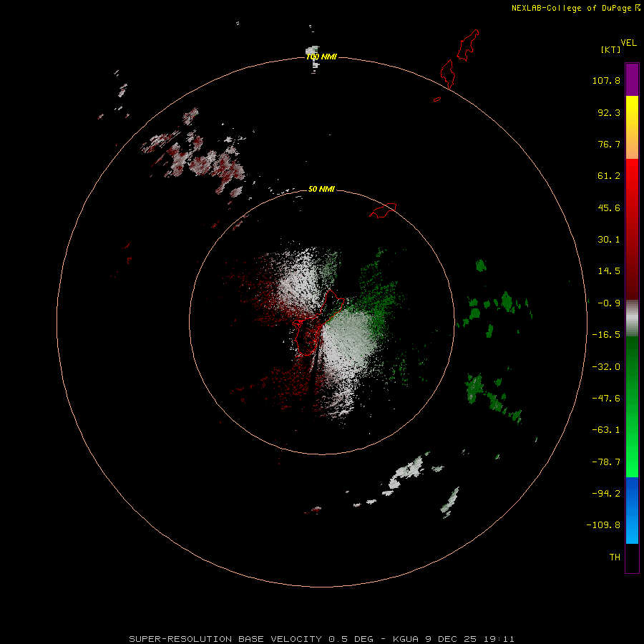Click the gray near-zero segment of color bar
Screen dimensions: 644x644
632,318
